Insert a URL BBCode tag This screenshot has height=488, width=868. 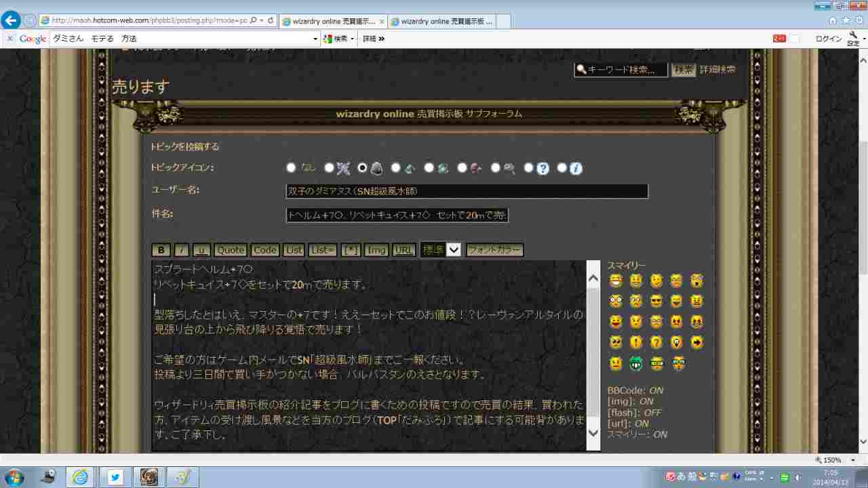pyautogui.click(x=404, y=250)
